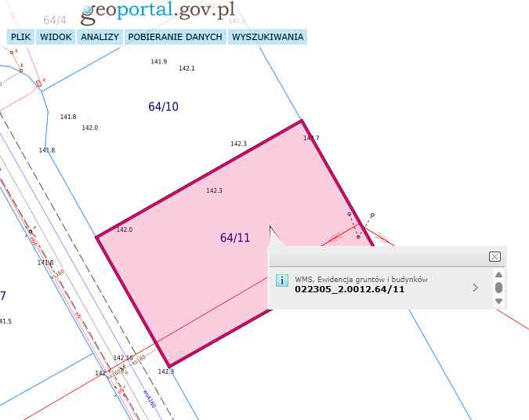This screenshot has height=420, width=529.
Task: Click the popup scrollbar thumb
Action: tap(498, 288)
